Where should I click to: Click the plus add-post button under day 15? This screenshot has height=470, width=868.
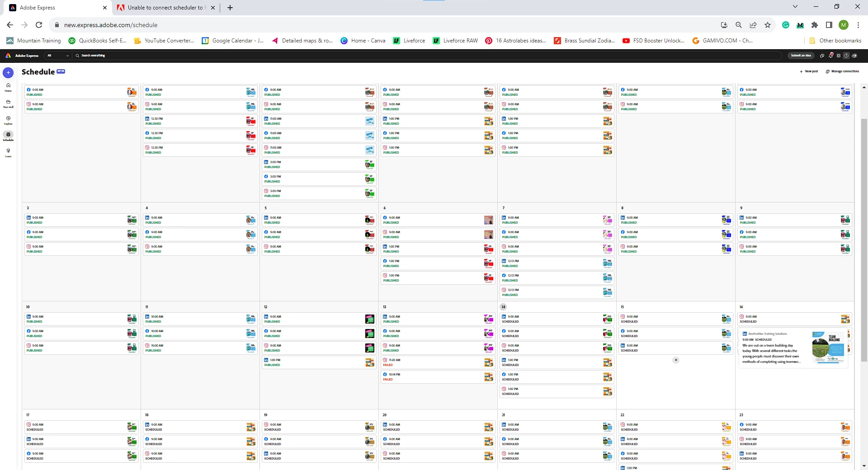pos(676,360)
